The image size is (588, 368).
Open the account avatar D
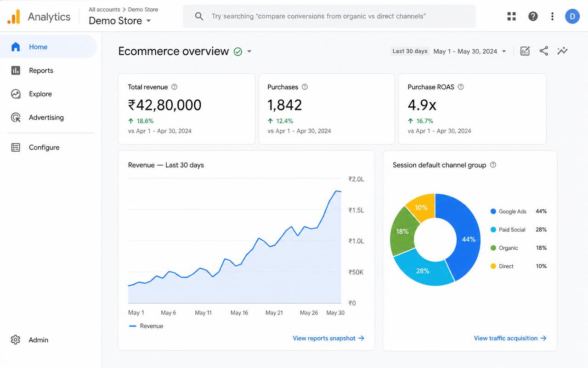572,17
